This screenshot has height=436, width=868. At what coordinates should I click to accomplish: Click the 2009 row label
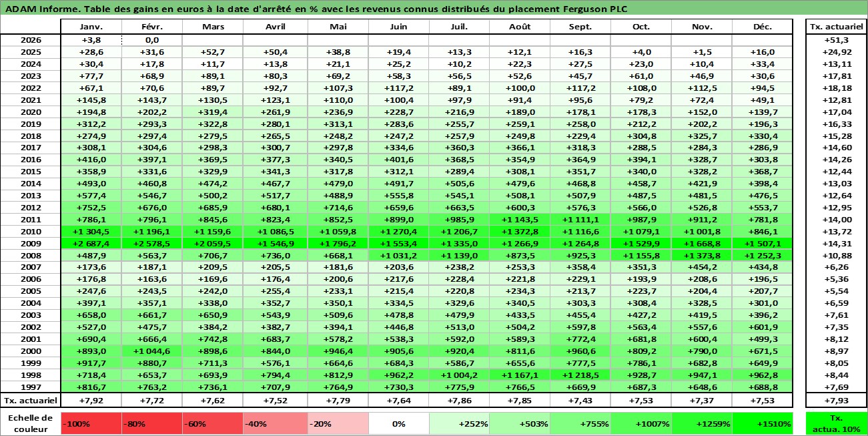tap(31, 244)
